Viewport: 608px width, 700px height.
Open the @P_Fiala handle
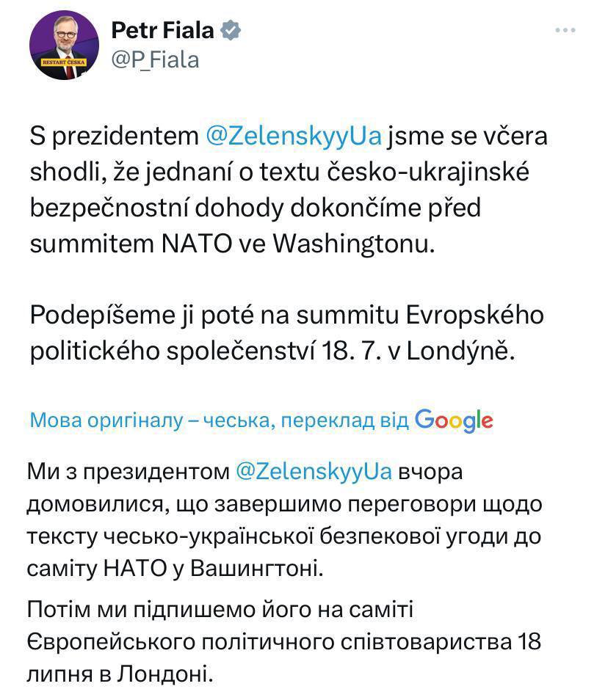155,59
